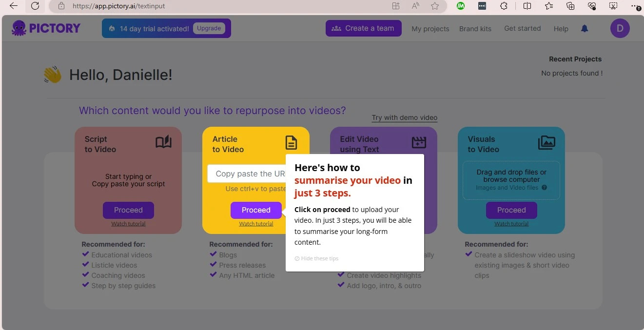Open the Help menu
Viewport: 644px width, 330px height.
pos(561,29)
